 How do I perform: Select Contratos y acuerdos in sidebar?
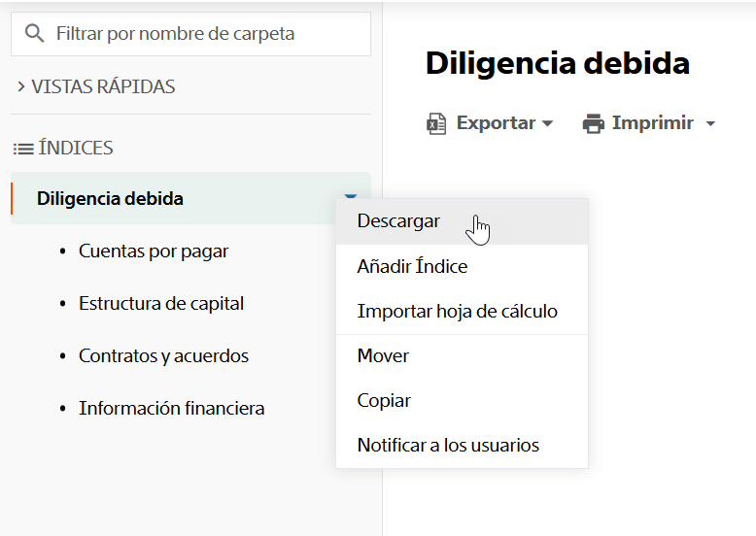[x=163, y=356]
